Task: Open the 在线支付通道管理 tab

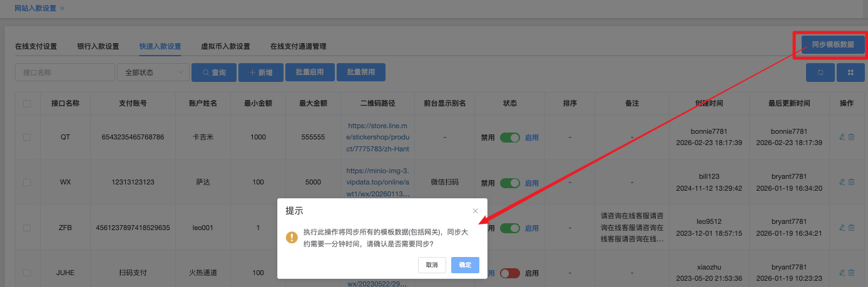Action: 298,46
